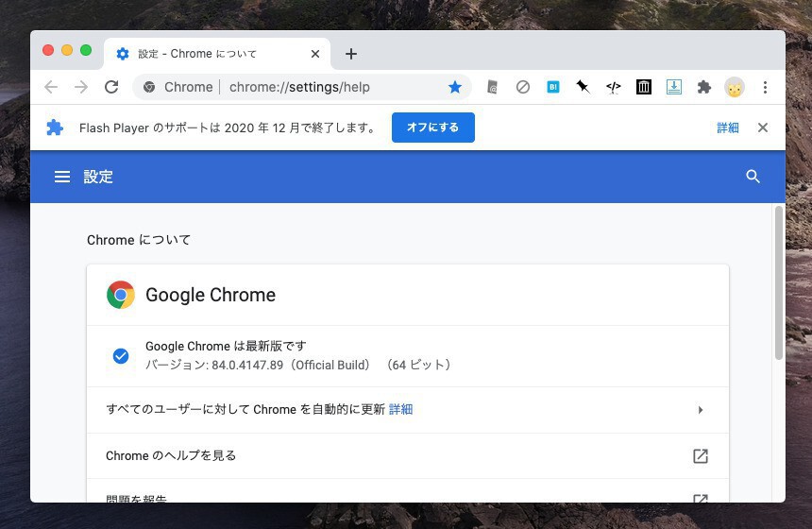
Task: Click the code brackets extension icon
Action: pyautogui.click(x=613, y=87)
